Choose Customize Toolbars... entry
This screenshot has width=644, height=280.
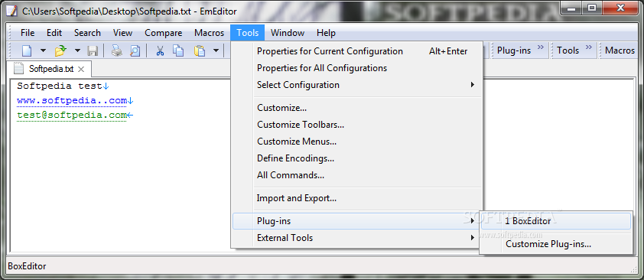[x=357, y=125]
